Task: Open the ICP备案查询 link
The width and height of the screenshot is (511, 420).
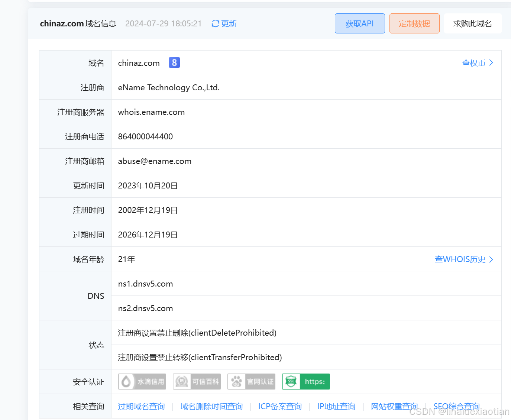Action: 280,406
